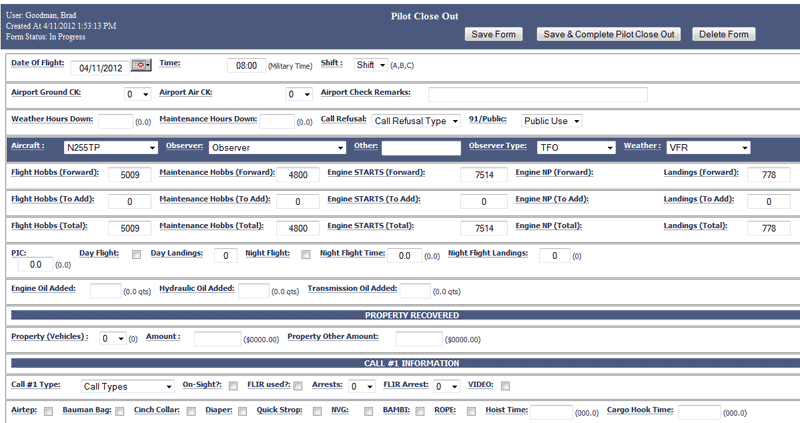The height and width of the screenshot is (423, 800).
Task: Open the 91/Public Public Use dropdown
Action: (x=552, y=121)
